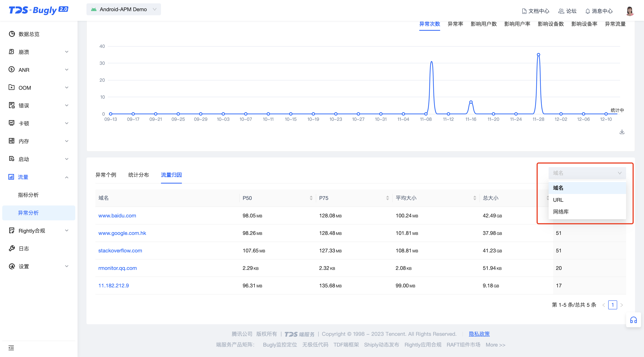Expand the ANR menu chevron
Image resolution: width=644 pixels, height=357 pixels.
tap(67, 70)
